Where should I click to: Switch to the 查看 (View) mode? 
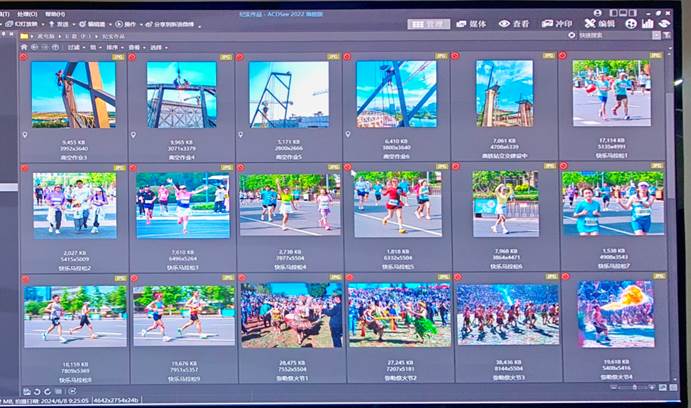tap(514, 23)
